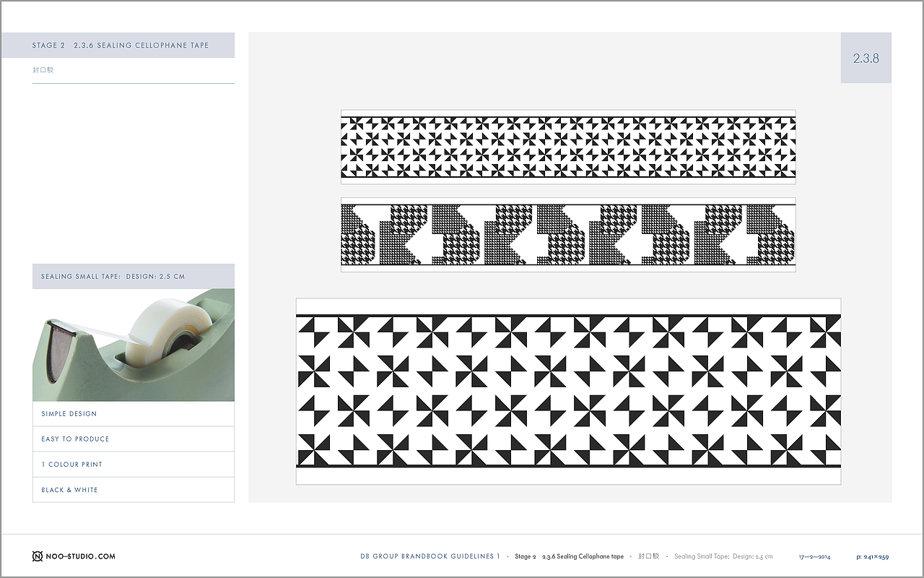Click the NOO-STUDIO.COM logo icon

point(38,556)
